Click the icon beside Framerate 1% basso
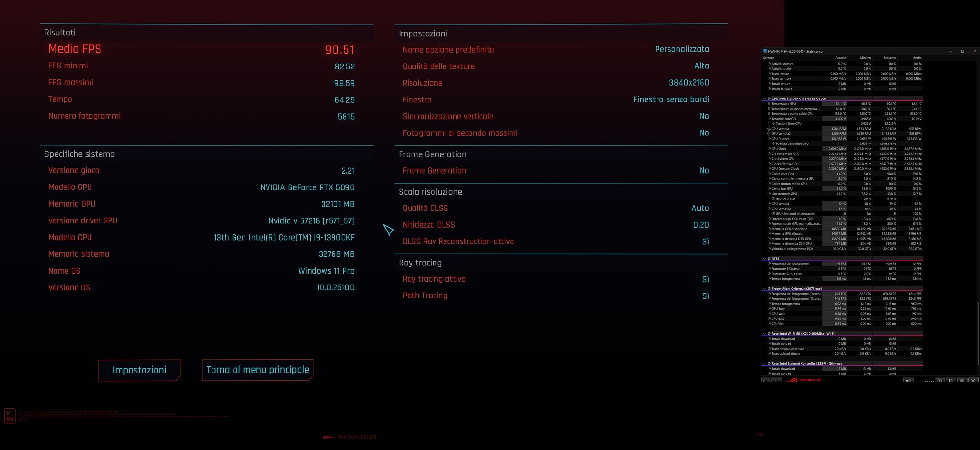The height and width of the screenshot is (450, 980). [769, 269]
